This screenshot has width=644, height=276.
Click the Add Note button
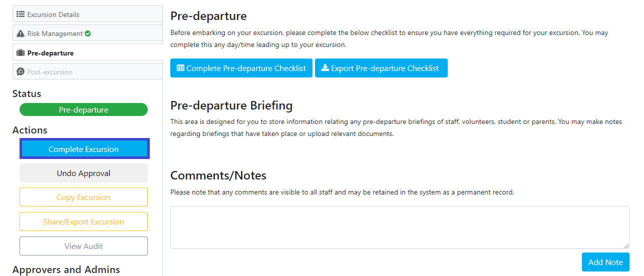click(x=605, y=262)
